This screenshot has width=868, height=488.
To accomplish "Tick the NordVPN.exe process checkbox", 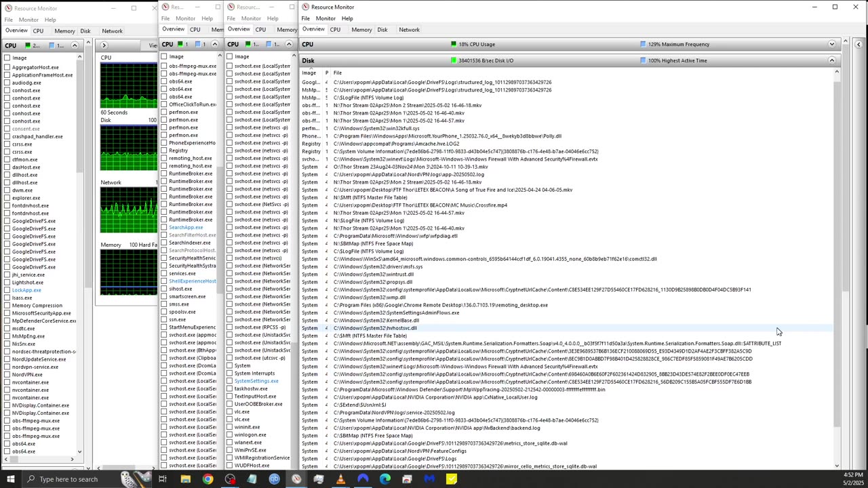I will [x=6, y=375].
